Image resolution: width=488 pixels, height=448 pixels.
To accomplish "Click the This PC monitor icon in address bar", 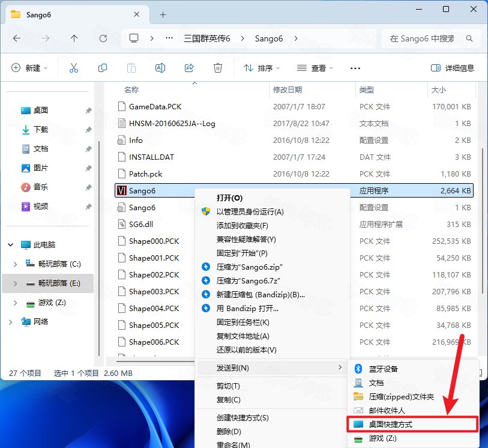I will 134,38.
